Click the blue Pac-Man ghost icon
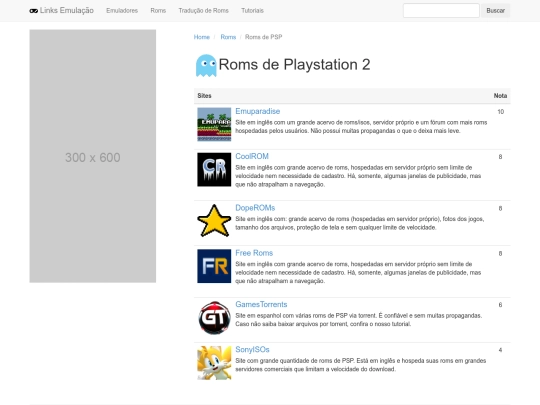540x405 pixels. tap(206, 65)
